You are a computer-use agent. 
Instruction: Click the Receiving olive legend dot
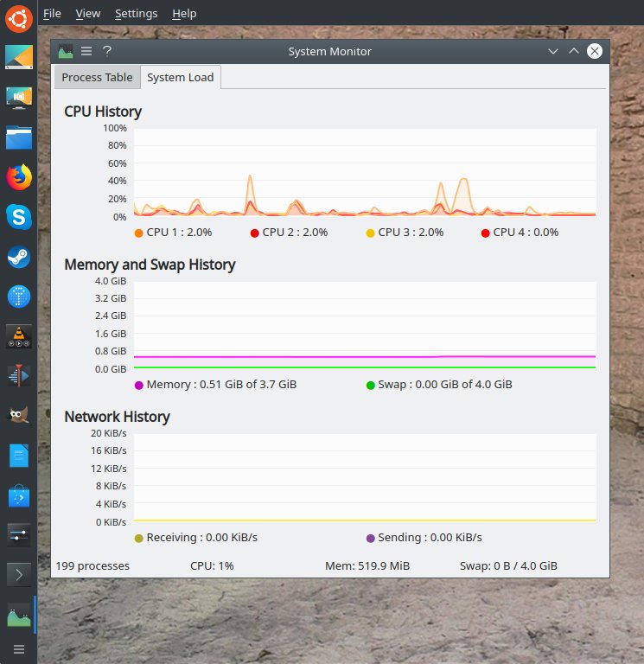[x=138, y=539]
